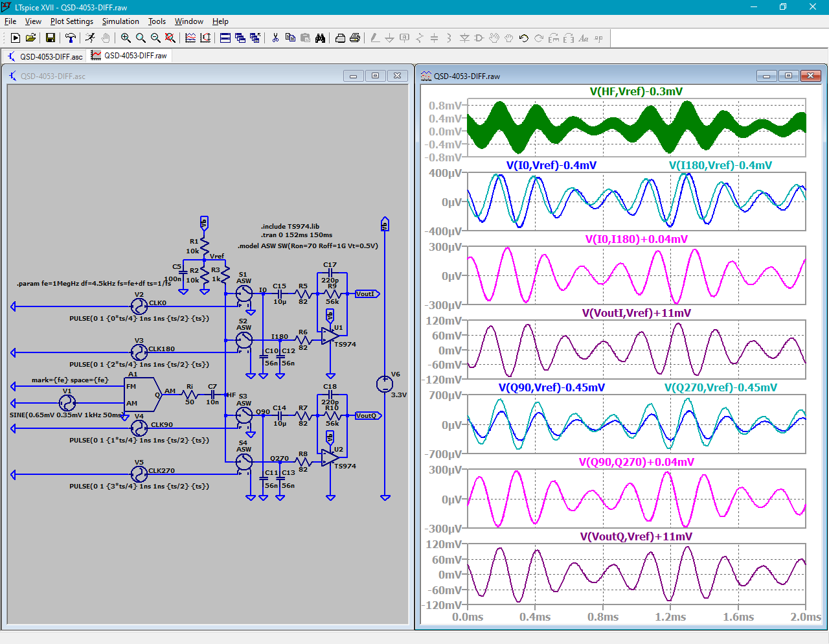Screen dimensions: 829x644
Task: Tile windows using the toolbar icon
Action: 225,38
